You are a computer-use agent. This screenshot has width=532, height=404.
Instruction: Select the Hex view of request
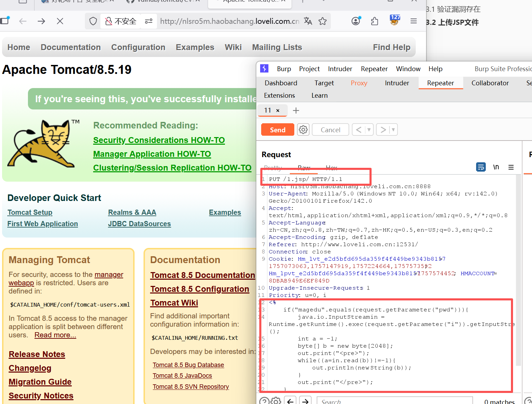pyautogui.click(x=332, y=168)
